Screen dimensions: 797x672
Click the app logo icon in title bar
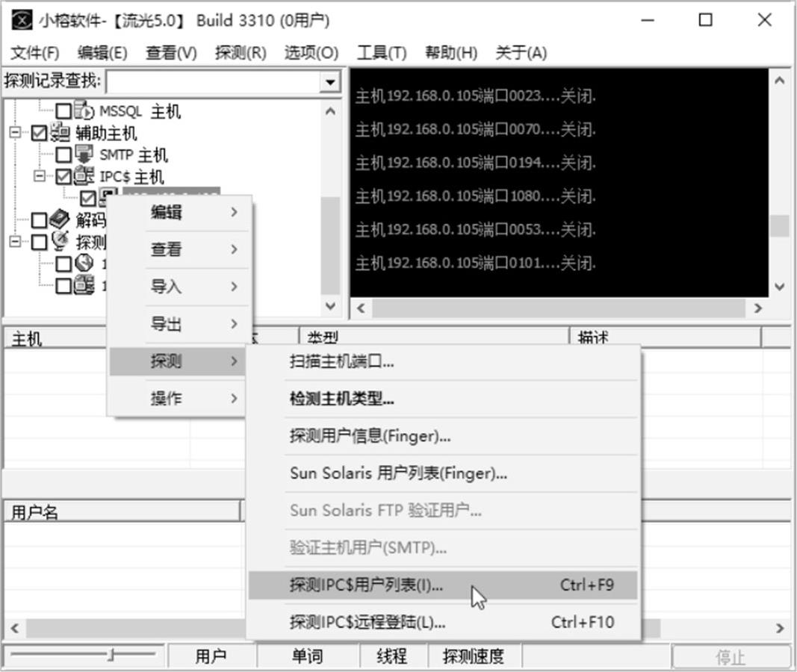(x=22, y=20)
